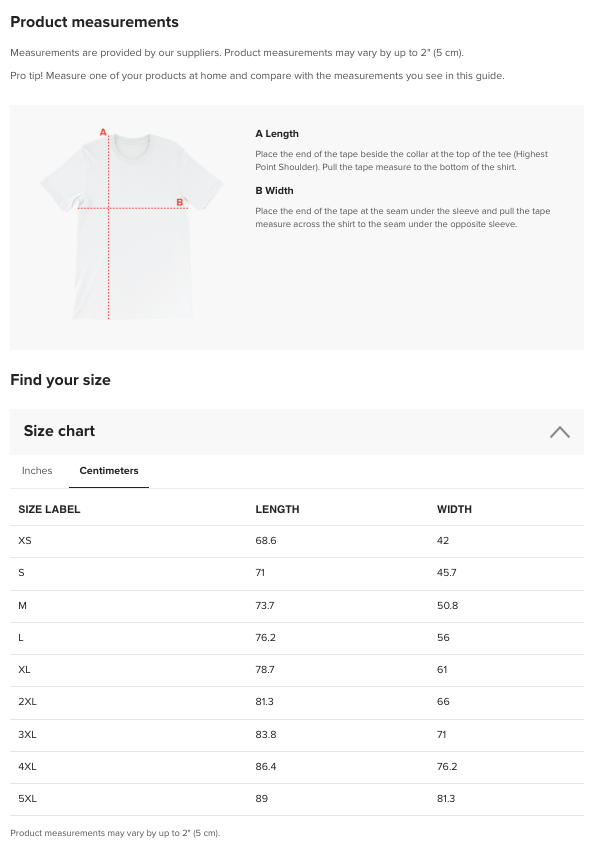Image resolution: width=592 pixels, height=862 pixels.
Task: Click the Size chart header
Action: click(x=297, y=432)
